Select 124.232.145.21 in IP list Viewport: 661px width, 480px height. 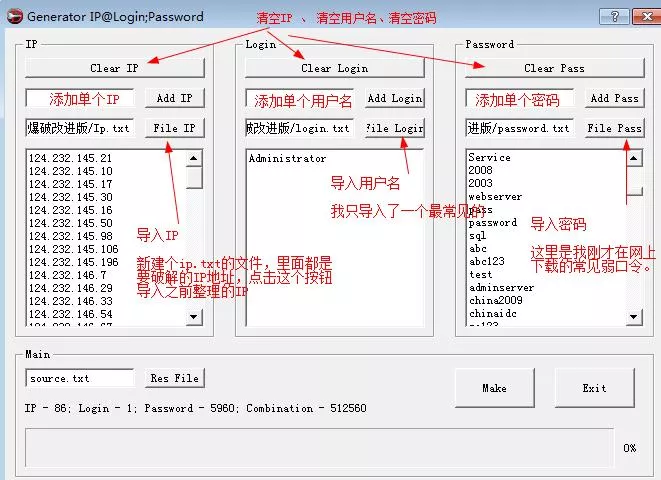70,158
